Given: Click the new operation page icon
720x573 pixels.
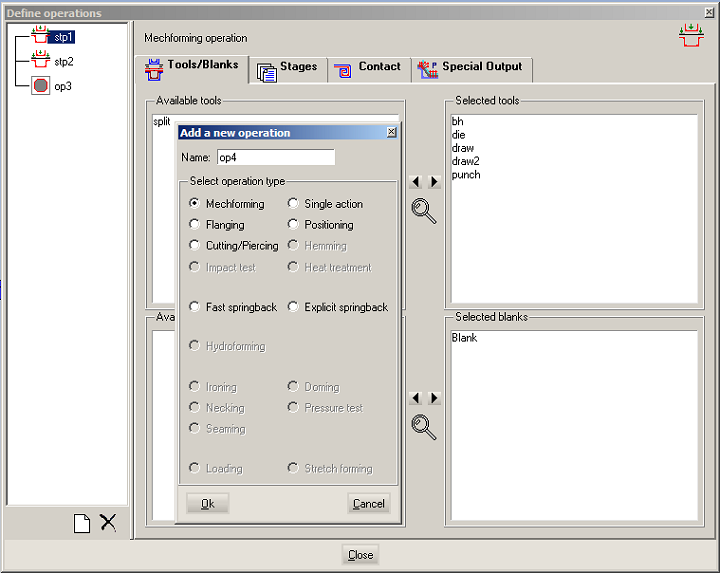Looking at the screenshot, I should (83, 523).
